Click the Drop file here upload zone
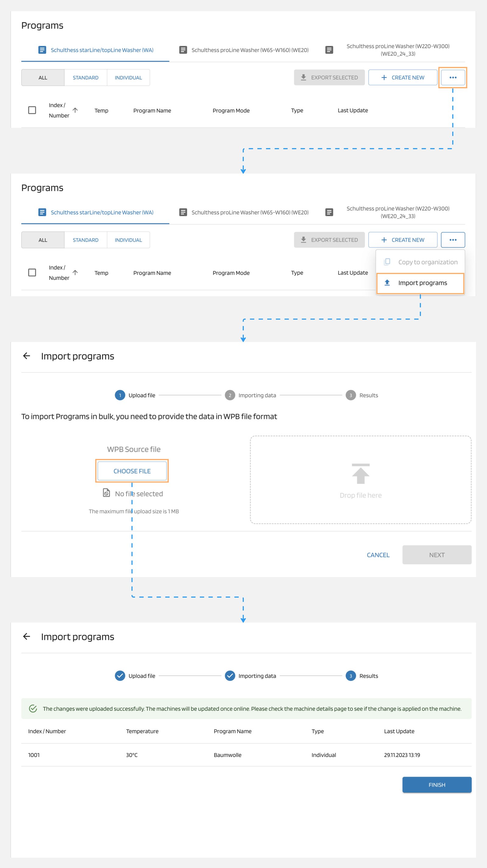 360,480
